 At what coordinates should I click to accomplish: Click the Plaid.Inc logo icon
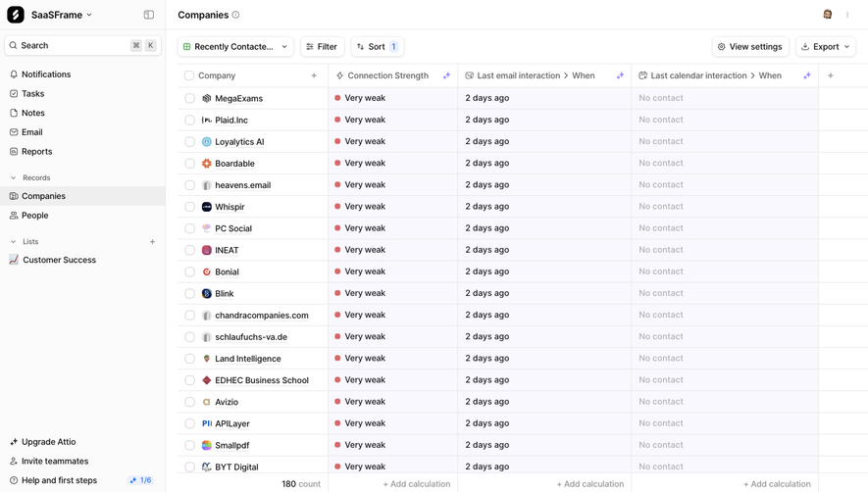(207, 121)
